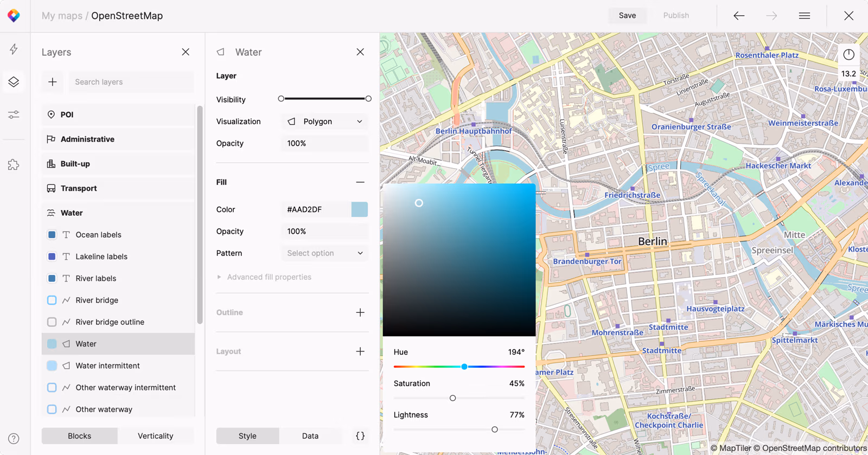Click the line icon of River bridge outline
This screenshot has width=868, height=455.
66,322
